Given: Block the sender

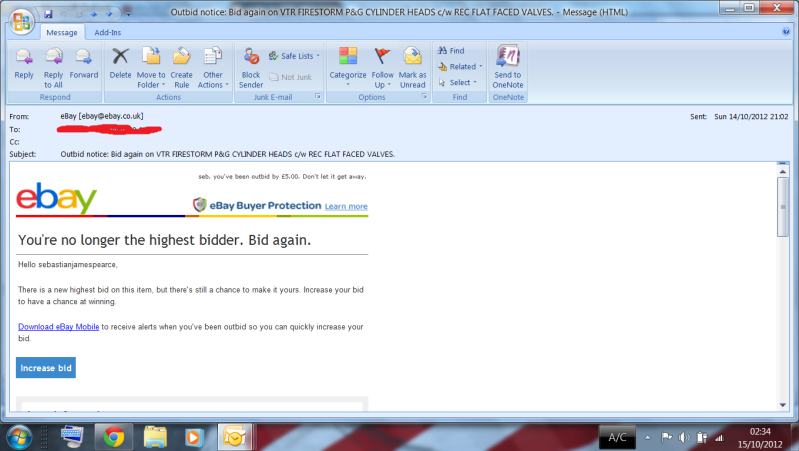Looking at the screenshot, I should [251, 67].
